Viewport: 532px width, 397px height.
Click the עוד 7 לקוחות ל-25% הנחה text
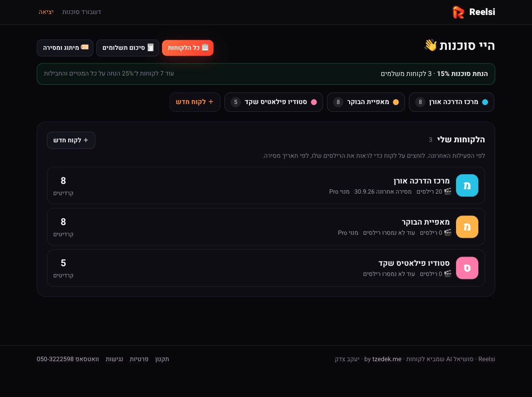(x=109, y=74)
